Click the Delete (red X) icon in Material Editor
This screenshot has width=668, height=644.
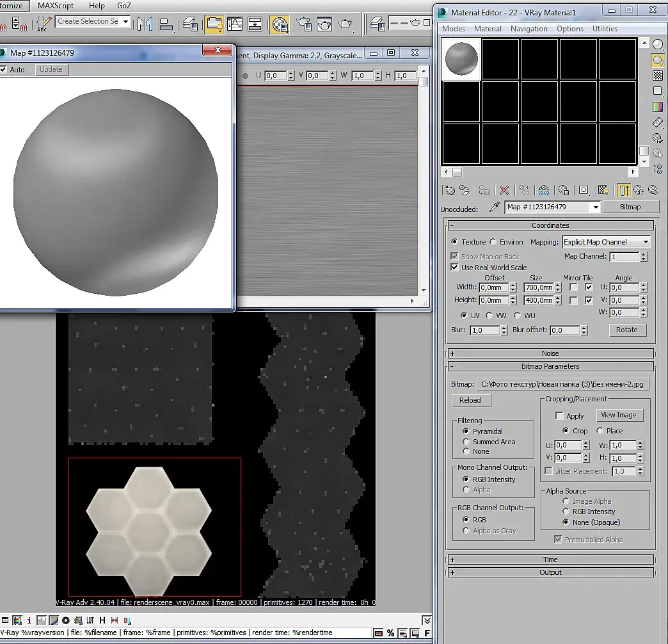coord(504,190)
